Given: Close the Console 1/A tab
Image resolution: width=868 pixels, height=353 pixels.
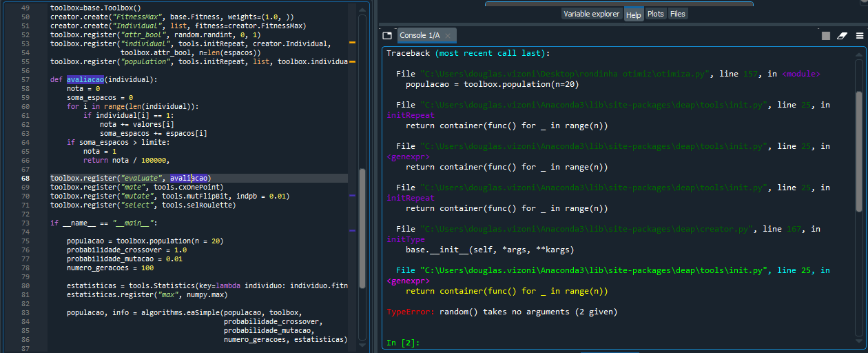Looking at the screenshot, I should 449,36.
